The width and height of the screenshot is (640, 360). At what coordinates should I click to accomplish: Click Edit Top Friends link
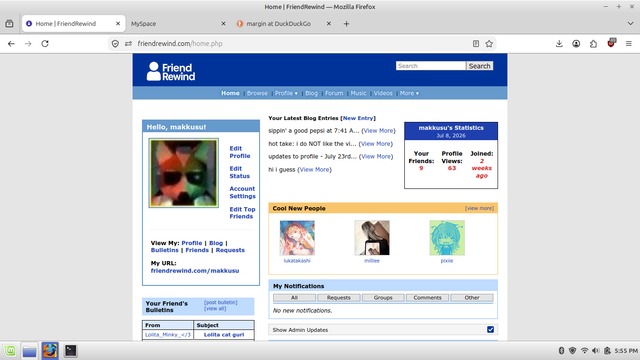click(x=242, y=213)
